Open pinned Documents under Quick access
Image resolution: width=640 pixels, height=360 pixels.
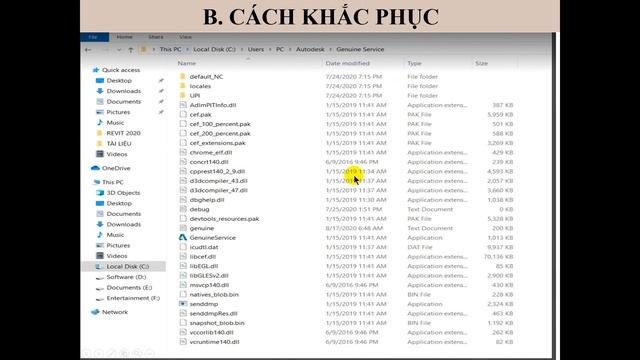tap(124, 102)
